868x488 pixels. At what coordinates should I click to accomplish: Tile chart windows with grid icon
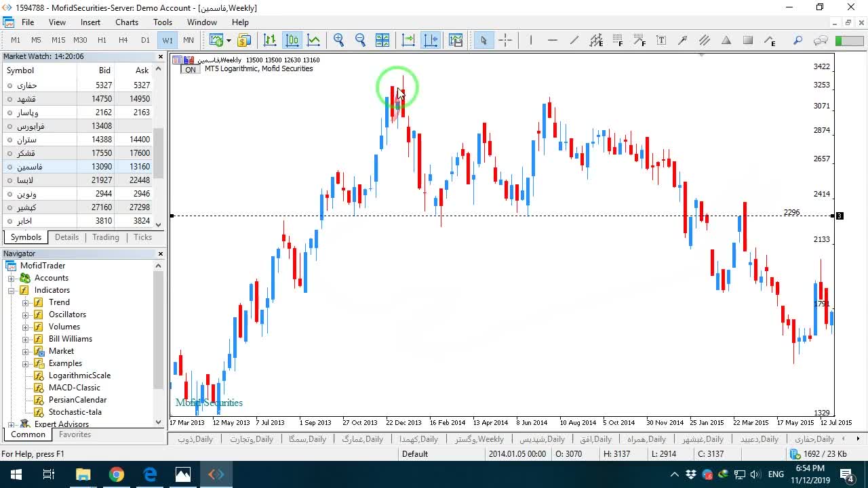click(x=382, y=40)
